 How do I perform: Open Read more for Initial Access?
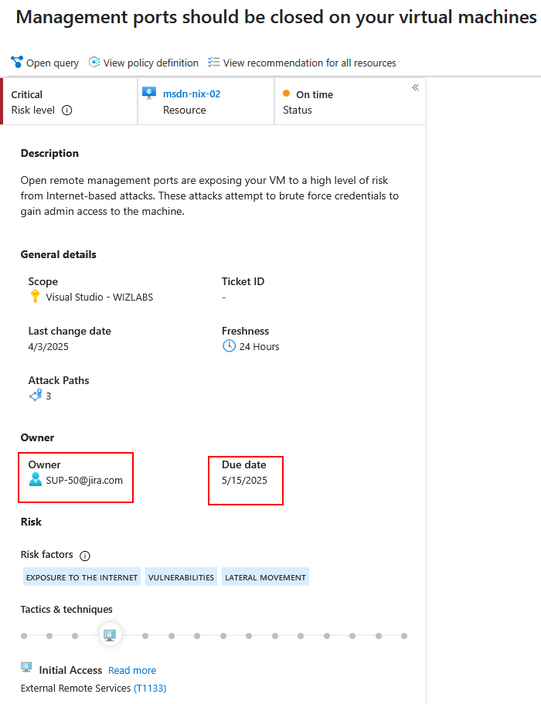pyautogui.click(x=132, y=670)
